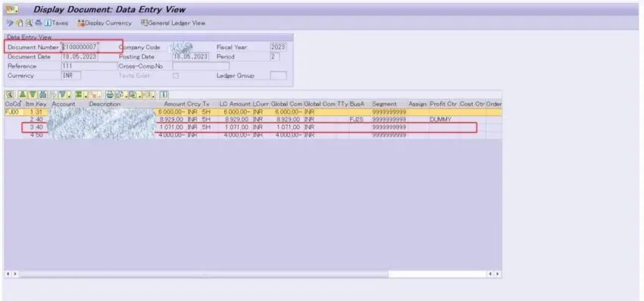Open the window system menu icon beside title
The height and width of the screenshot is (301, 644).
tap(11, 9)
